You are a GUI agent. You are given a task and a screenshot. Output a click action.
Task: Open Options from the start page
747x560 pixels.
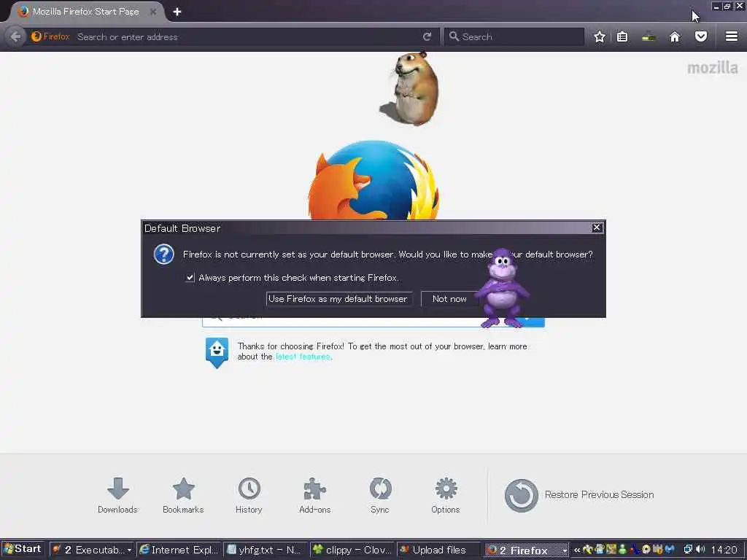446,495
